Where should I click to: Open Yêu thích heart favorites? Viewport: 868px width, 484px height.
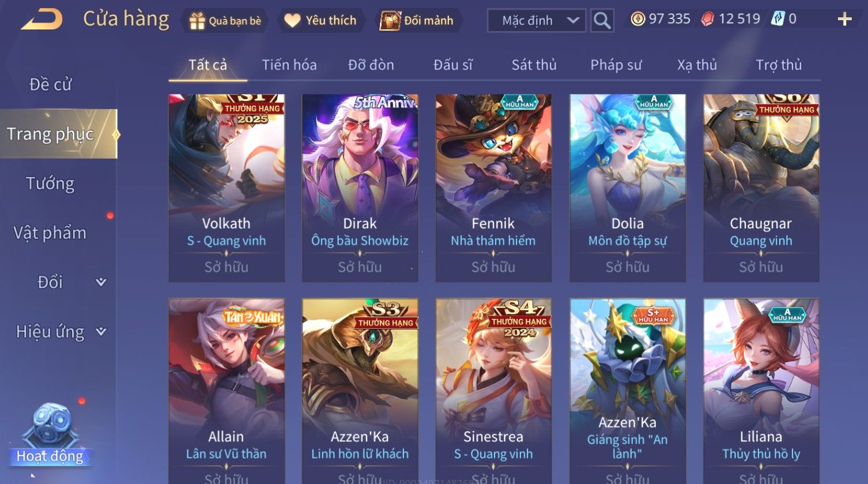coord(292,21)
